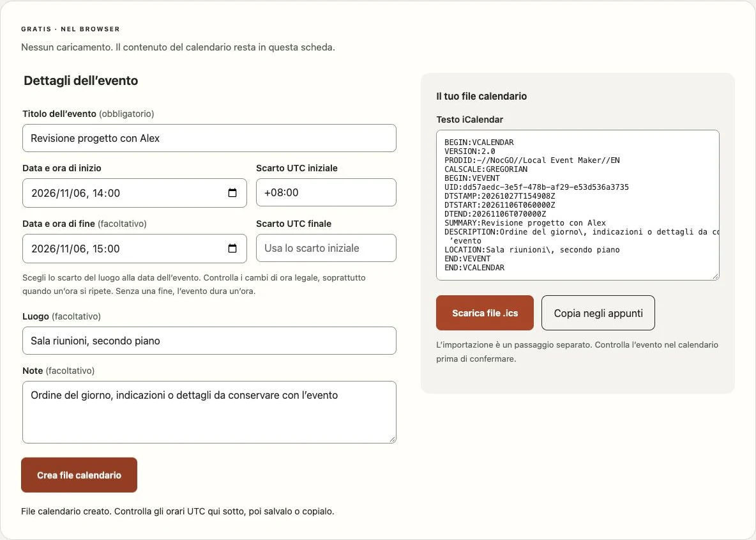This screenshot has width=756, height=540.
Task: Click the VERSION:2.0 line
Action: 469,151
